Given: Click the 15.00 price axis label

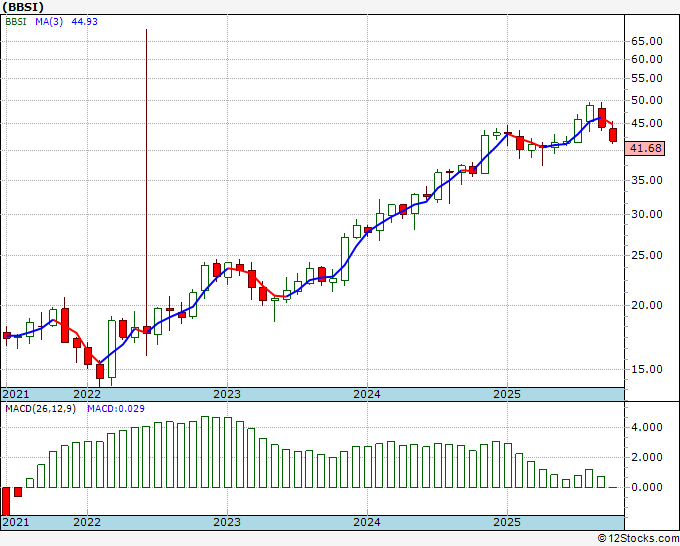Looking at the screenshot, I should 647,369.
